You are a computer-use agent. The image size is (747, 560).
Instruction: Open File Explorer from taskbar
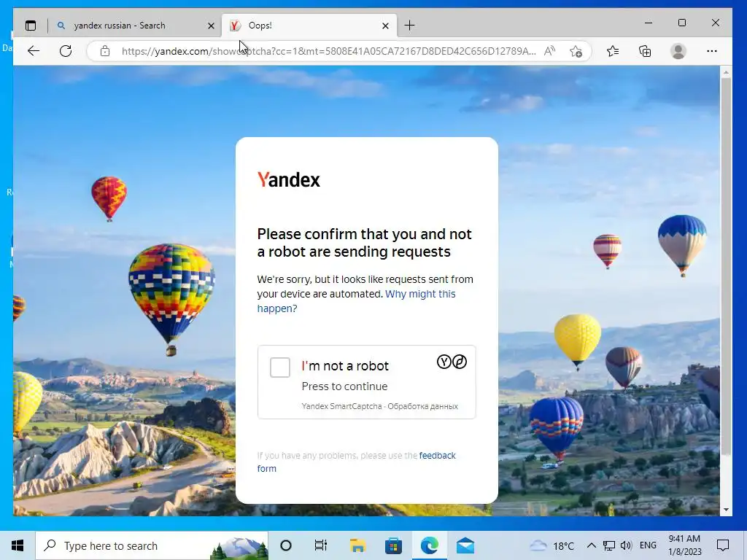tap(357, 545)
